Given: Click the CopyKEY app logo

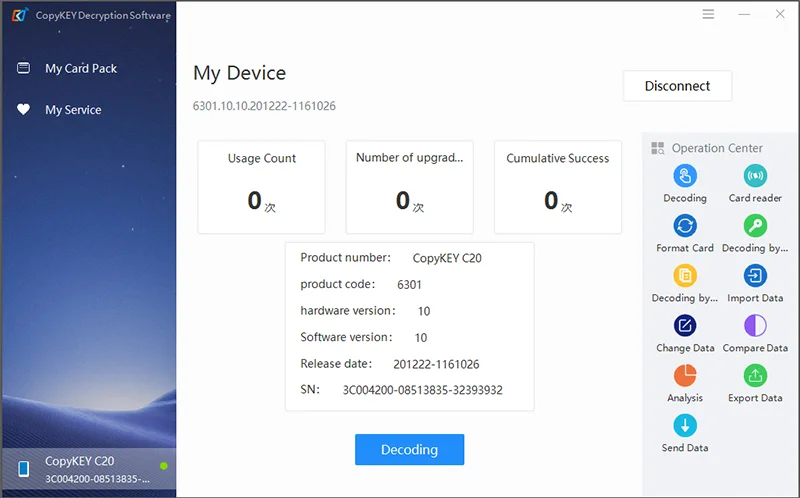Looking at the screenshot, I should tap(20, 15).
